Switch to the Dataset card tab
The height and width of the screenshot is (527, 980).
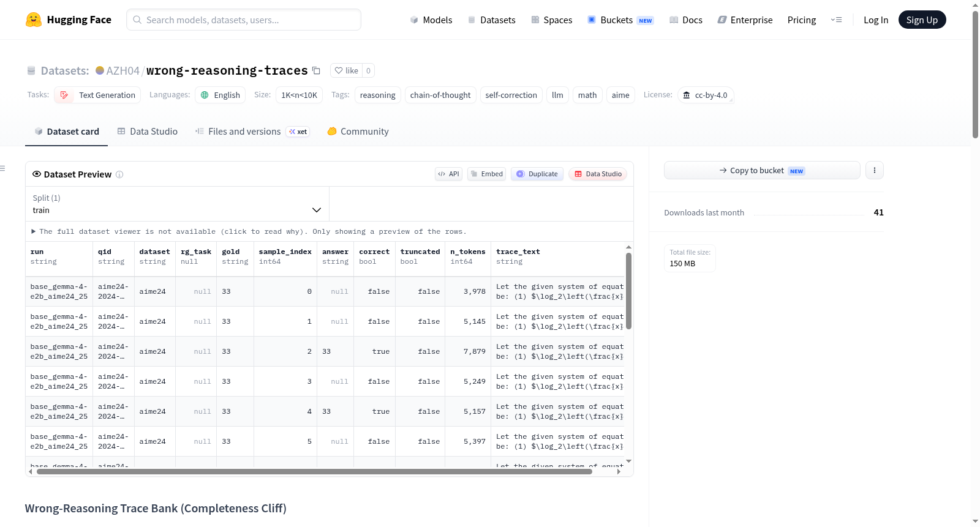[66, 132]
